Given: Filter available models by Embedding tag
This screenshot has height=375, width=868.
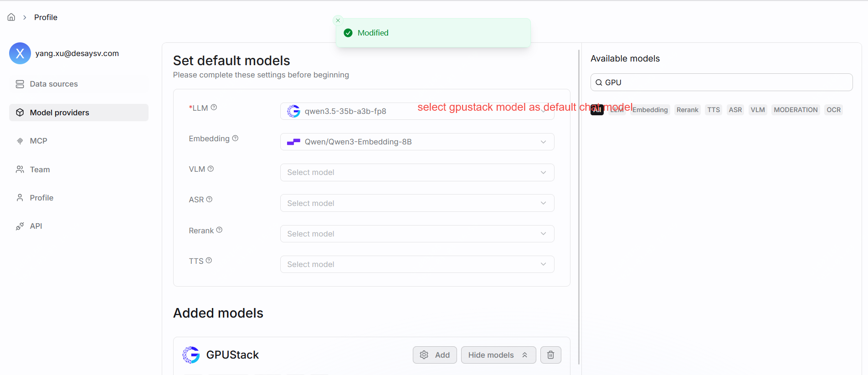Looking at the screenshot, I should coord(650,110).
